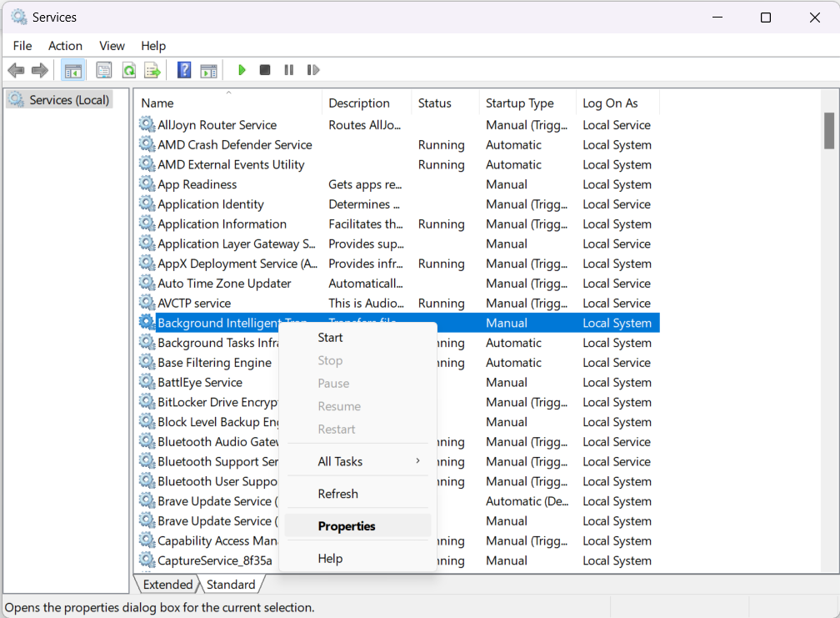Click the Restart Service toolbar icon

tap(313, 70)
